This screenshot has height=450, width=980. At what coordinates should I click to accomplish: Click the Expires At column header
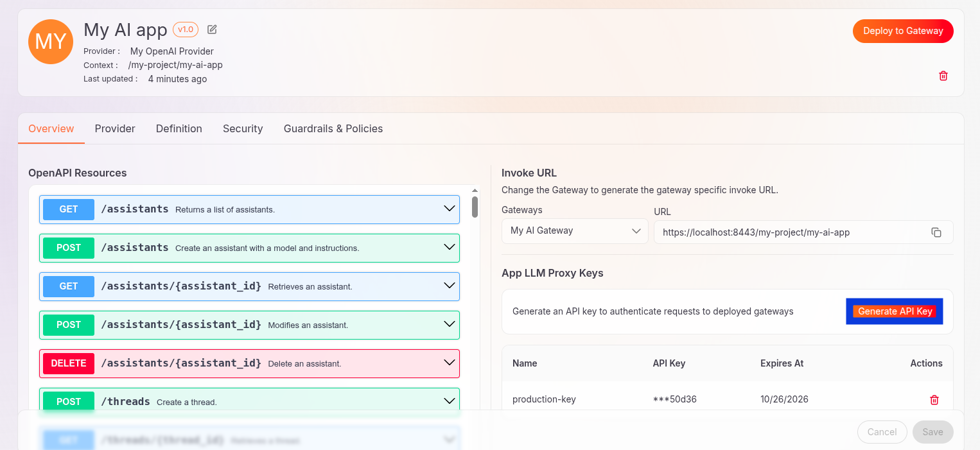click(782, 363)
